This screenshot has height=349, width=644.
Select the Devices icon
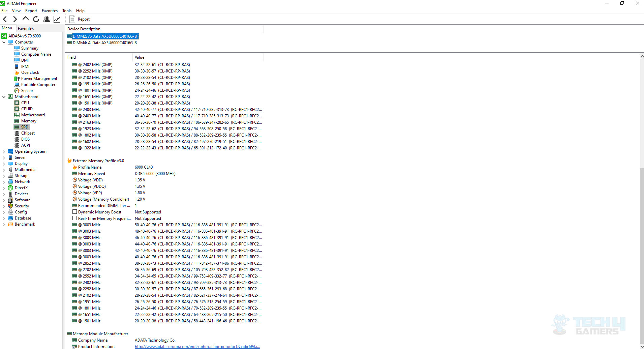(x=10, y=194)
